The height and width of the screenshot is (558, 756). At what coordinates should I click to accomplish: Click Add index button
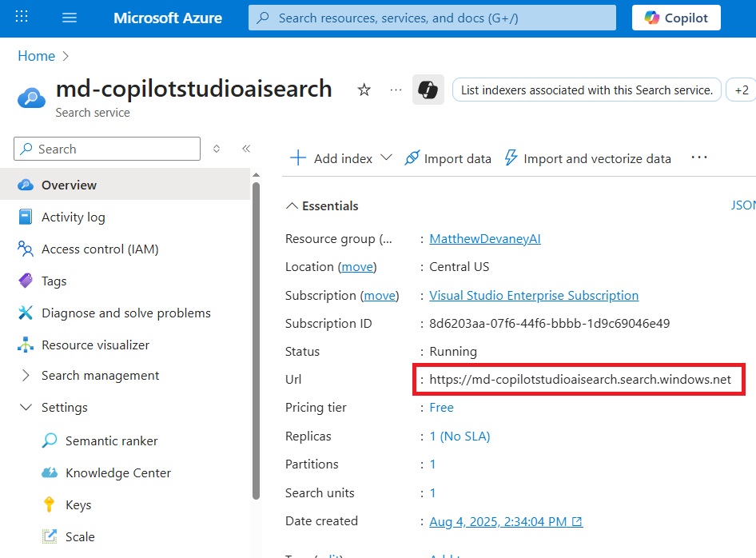(331, 158)
